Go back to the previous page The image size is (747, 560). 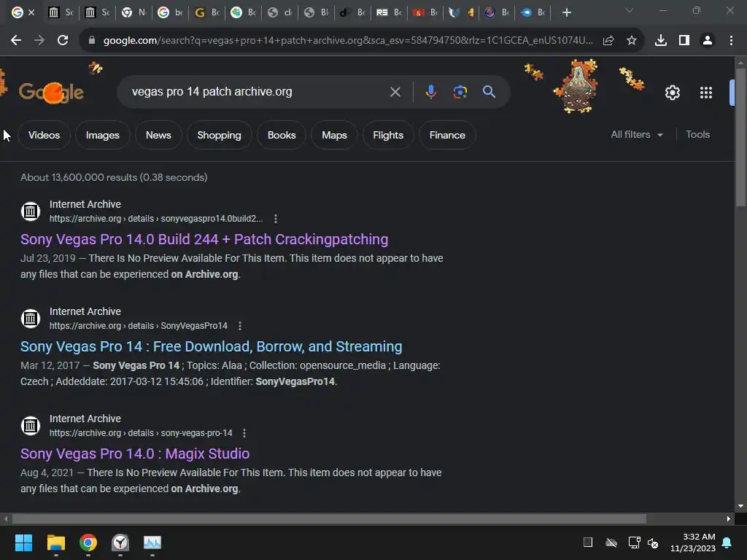point(16,41)
